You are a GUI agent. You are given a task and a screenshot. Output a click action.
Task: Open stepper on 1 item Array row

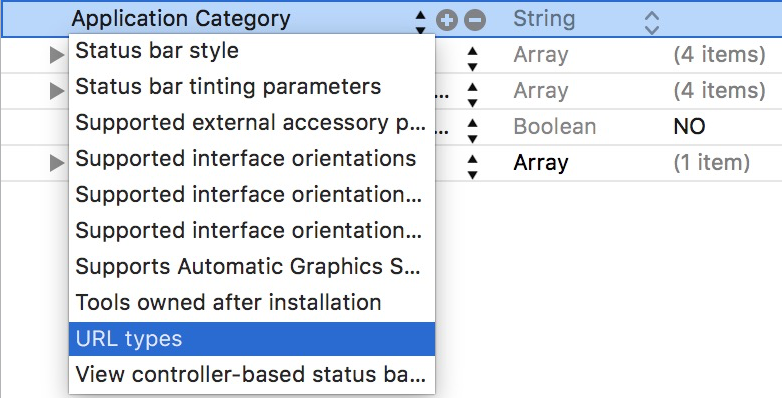[x=472, y=167]
